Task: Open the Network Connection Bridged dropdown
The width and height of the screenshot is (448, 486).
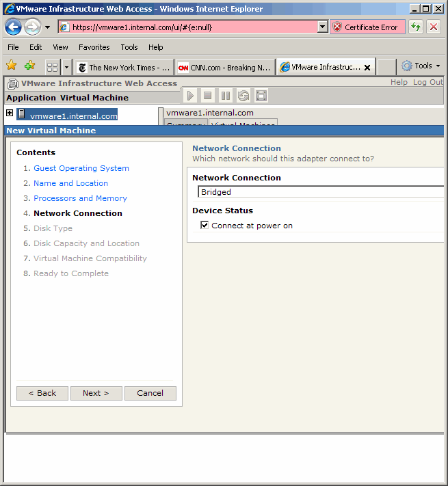Action: click(x=320, y=192)
